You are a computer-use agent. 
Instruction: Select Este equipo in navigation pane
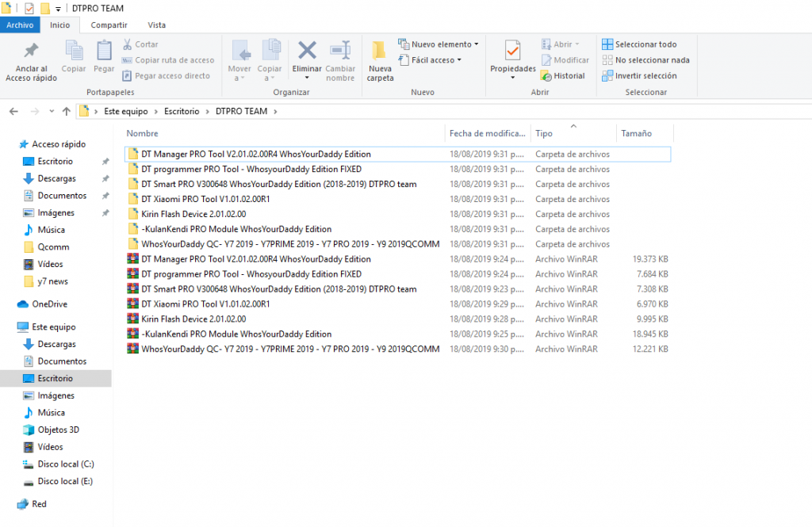pyautogui.click(x=54, y=327)
